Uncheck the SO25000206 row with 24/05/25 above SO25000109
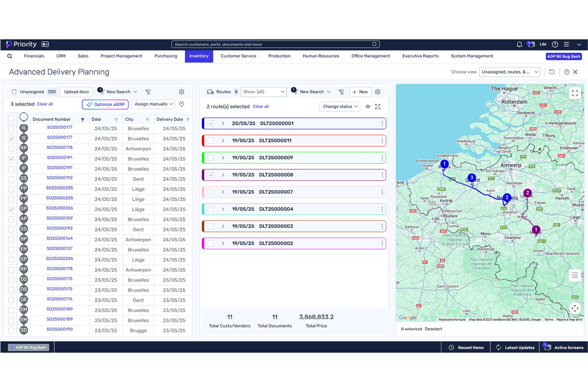The width and height of the screenshot is (588, 392). coord(11,209)
